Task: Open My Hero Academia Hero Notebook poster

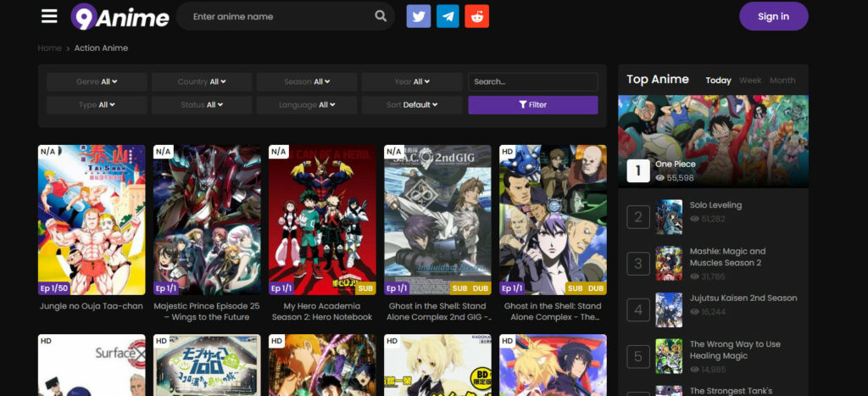Action: coord(322,220)
